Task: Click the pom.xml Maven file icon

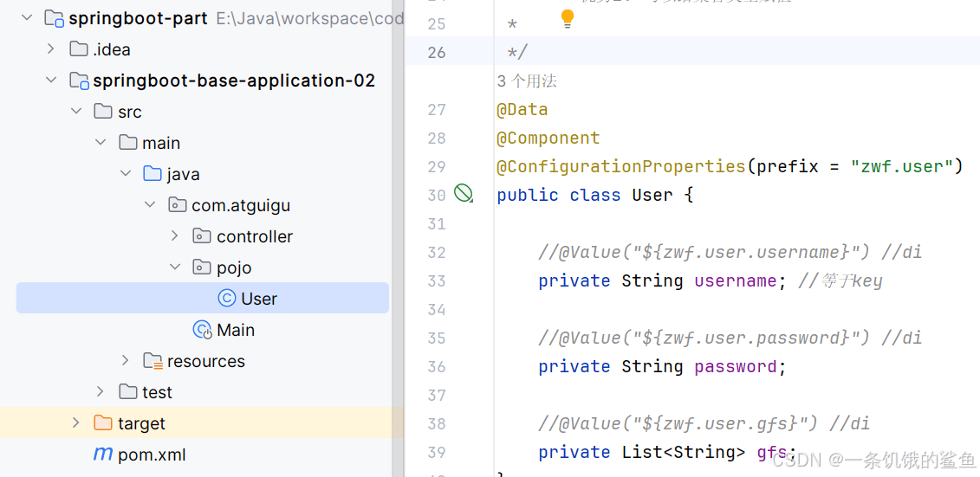Action: 102,454
